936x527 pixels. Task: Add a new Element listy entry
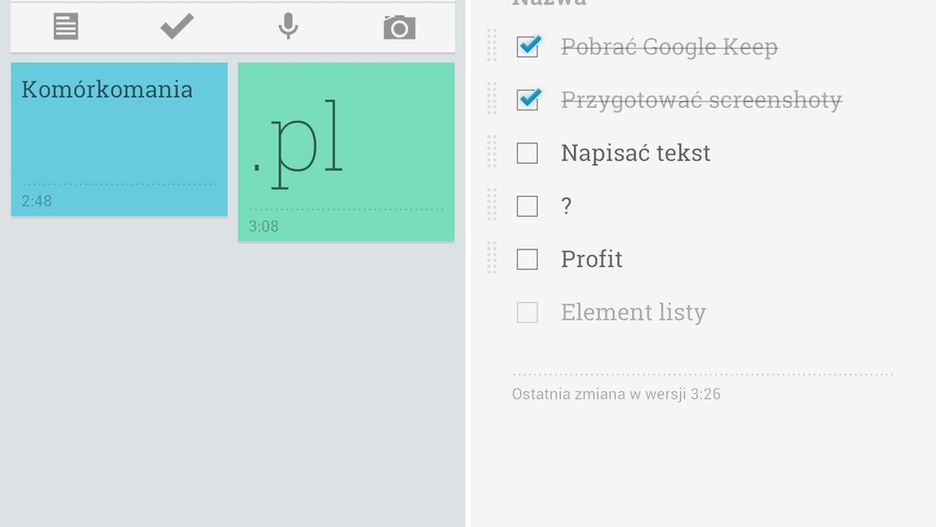coord(633,312)
